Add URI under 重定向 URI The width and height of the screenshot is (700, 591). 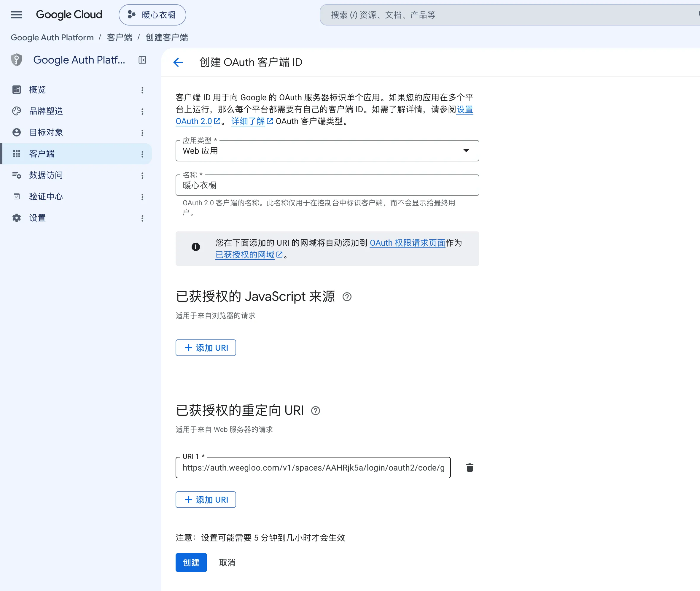206,500
